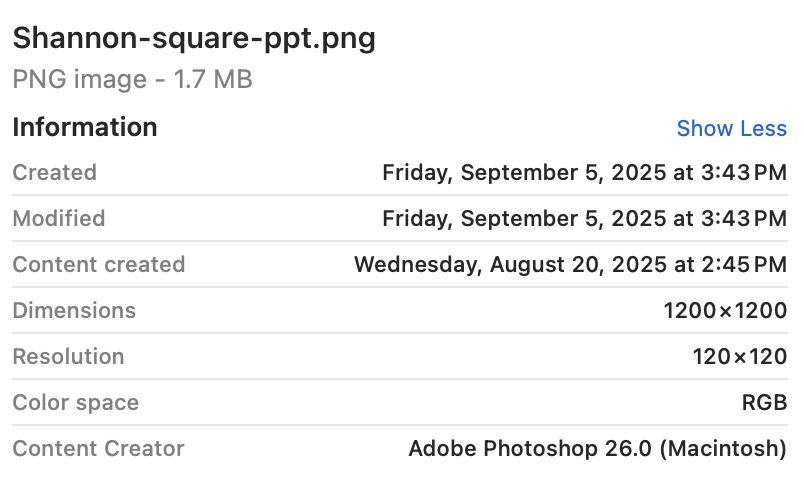
Task: Click the Color space label
Action: pos(75,403)
